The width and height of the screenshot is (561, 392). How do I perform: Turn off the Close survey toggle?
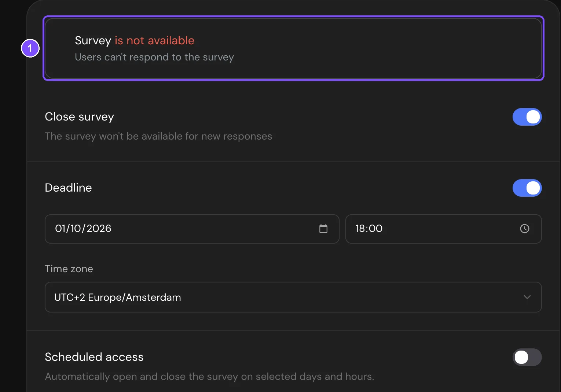click(x=527, y=117)
